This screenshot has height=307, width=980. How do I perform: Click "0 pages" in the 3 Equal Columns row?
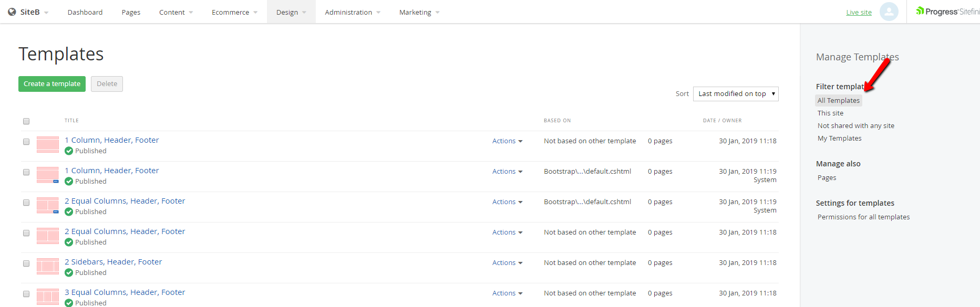660,293
